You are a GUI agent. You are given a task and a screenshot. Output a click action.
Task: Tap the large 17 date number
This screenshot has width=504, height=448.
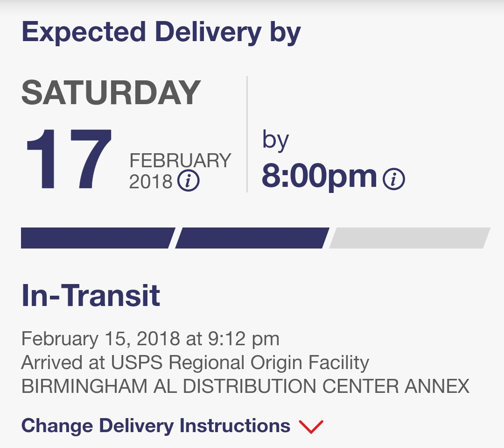tap(69, 160)
